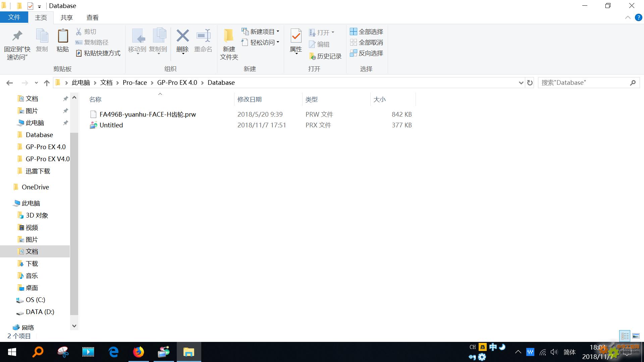
Task: Open Properties (属性) checkmark icon
Action: [296, 36]
